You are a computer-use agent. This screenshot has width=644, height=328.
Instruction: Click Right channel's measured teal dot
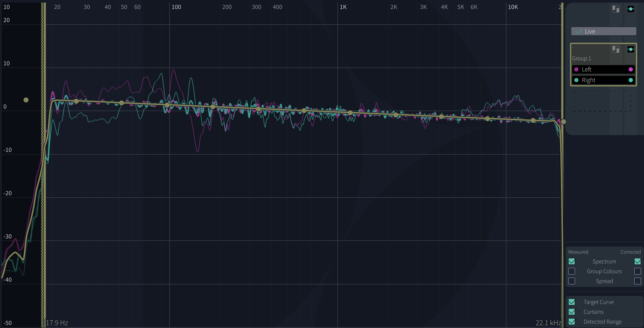click(x=576, y=80)
